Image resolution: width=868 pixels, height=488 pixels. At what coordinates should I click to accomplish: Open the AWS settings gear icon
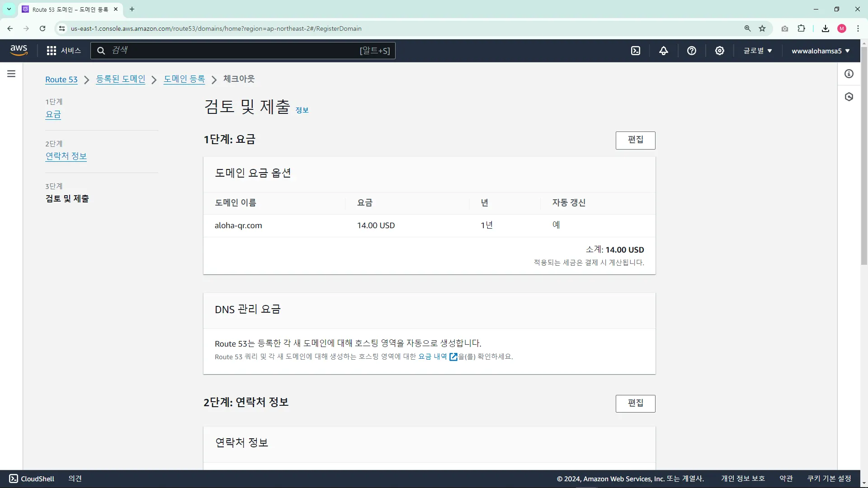coord(720,51)
